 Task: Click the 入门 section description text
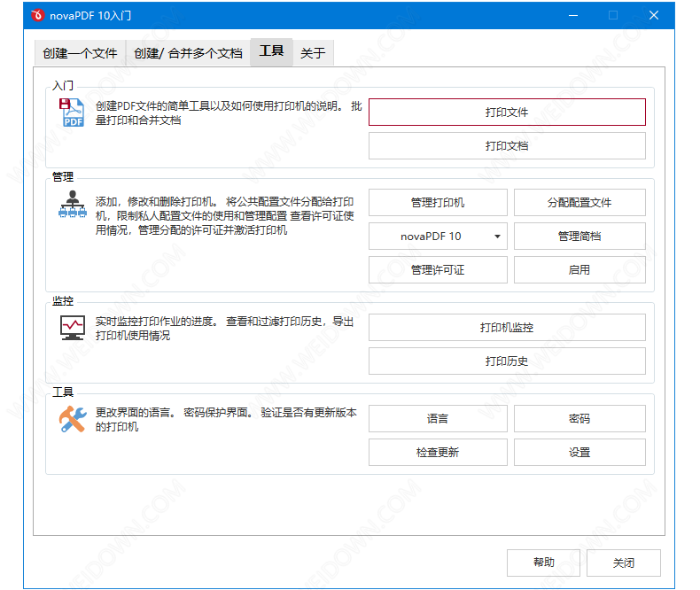pyautogui.click(x=229, y=113)
